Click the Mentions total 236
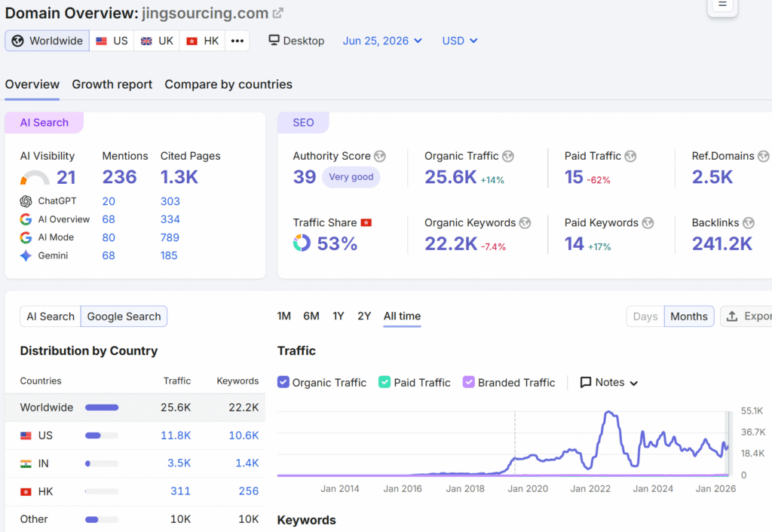This screenshot has width=772, height=532. coord(120,177)
